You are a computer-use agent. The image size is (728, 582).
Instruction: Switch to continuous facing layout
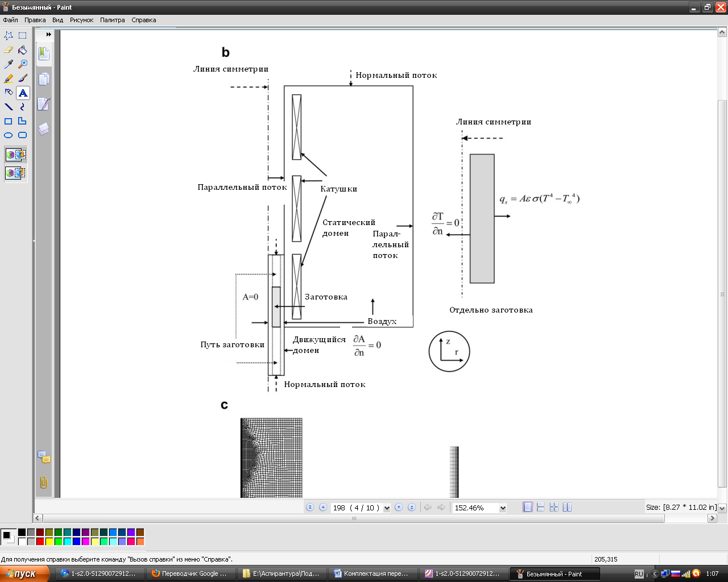[x=554, y=508]
